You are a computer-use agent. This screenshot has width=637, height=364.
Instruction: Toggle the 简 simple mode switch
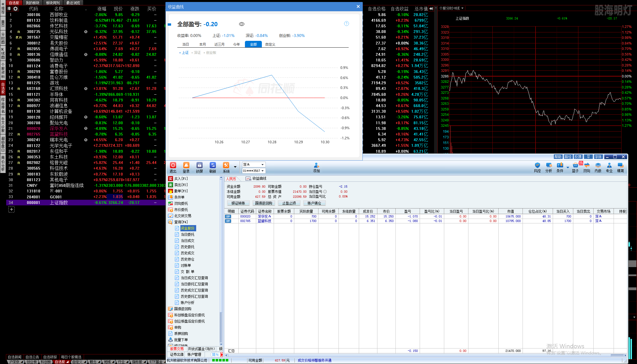215,355
